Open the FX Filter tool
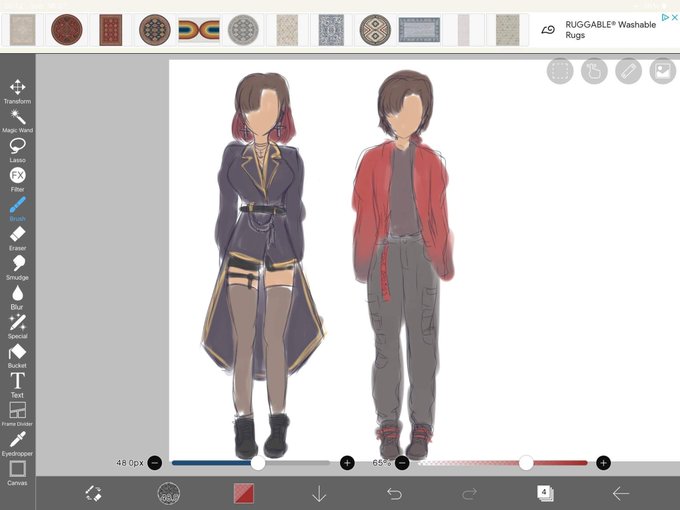This screenshot has height=510, width=680. 17,180
